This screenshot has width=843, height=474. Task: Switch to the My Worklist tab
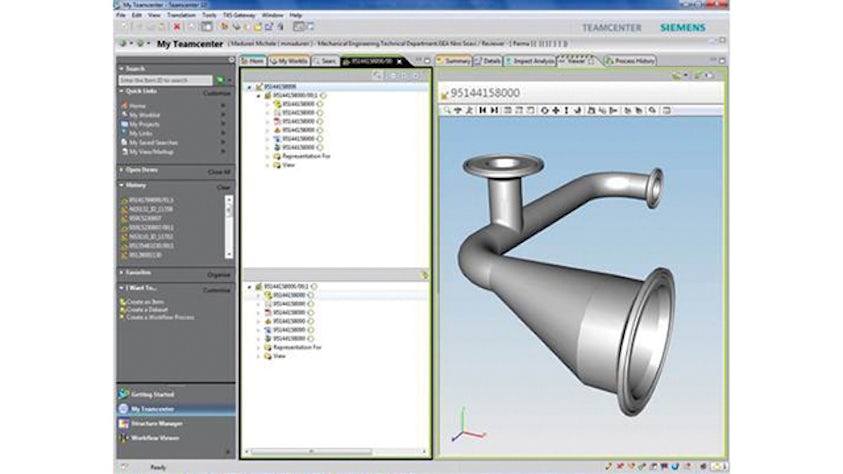(289, 61)
